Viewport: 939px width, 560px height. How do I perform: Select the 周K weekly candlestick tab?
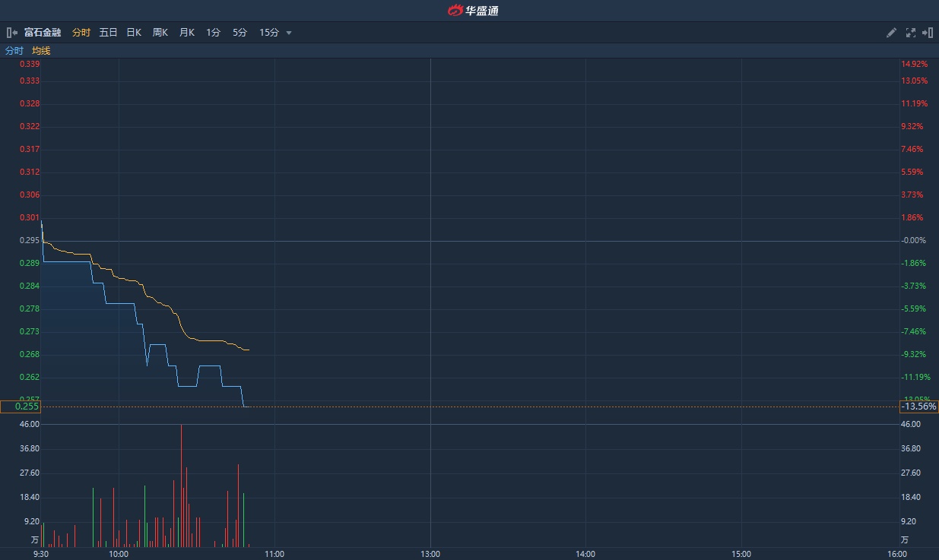coord(160,33)
